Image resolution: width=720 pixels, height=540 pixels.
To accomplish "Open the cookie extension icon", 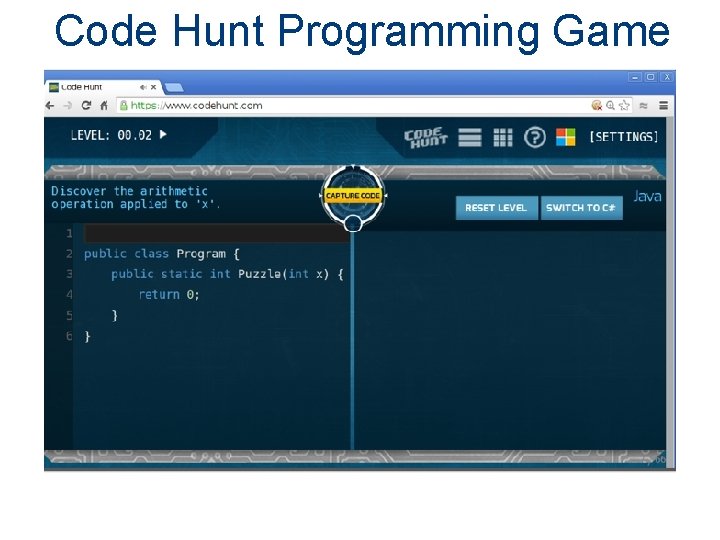I will pyautogui.click(x=596, y=106).
